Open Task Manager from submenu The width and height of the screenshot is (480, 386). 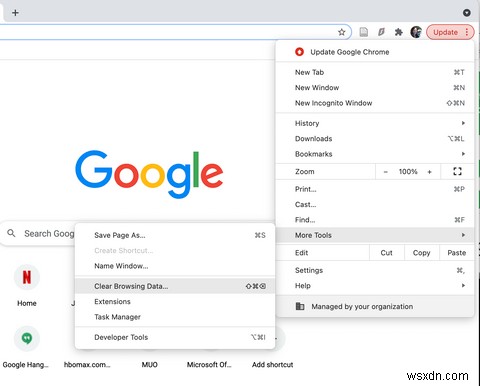(175, 317)
